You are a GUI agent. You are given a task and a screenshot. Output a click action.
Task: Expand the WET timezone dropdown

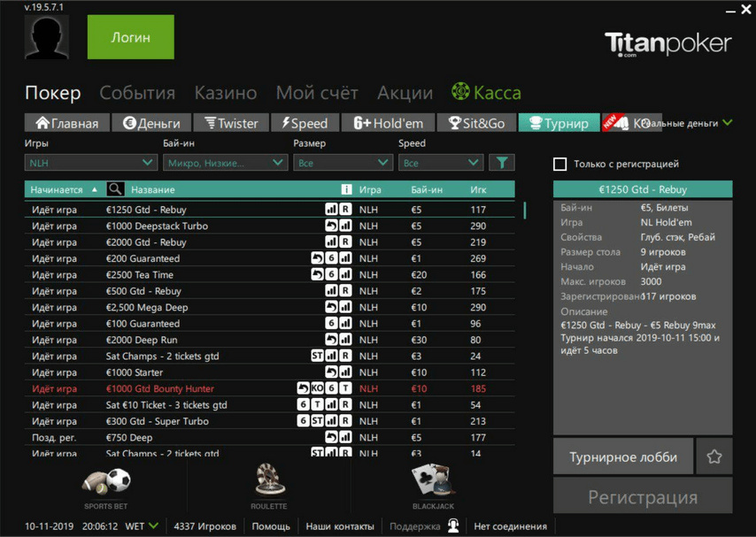pos(153,525)
